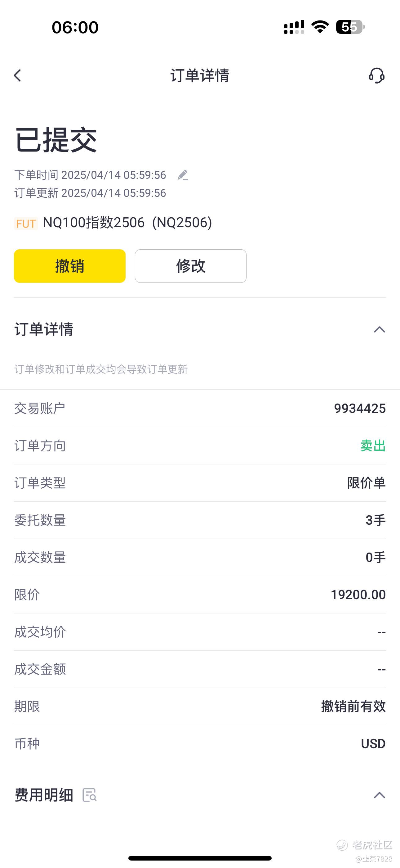The width and height of the screenshot is (400, 868).
Task: Tap the 交易账户 9934425 row
Action: click(x=200, y=409)
